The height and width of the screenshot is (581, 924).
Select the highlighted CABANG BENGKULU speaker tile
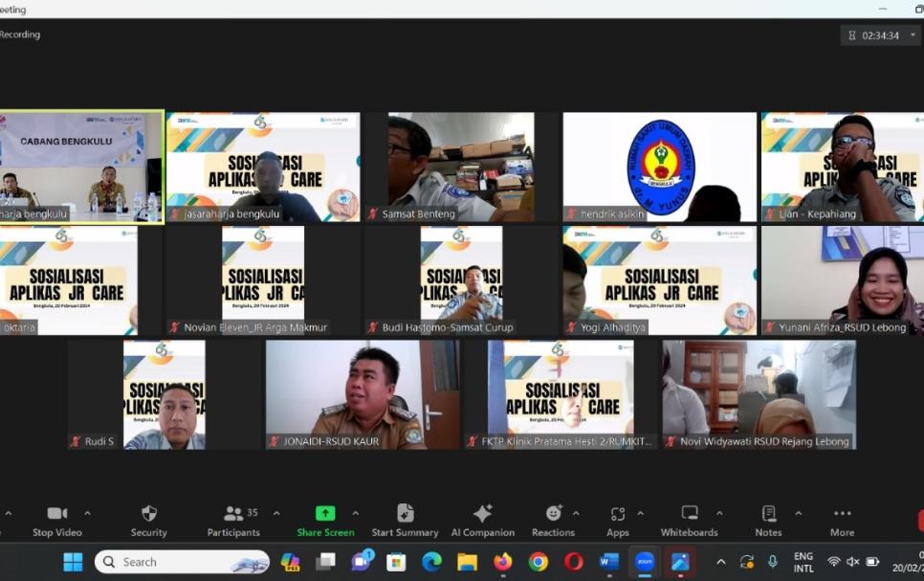pyautogui.click(x=81, y=167)
